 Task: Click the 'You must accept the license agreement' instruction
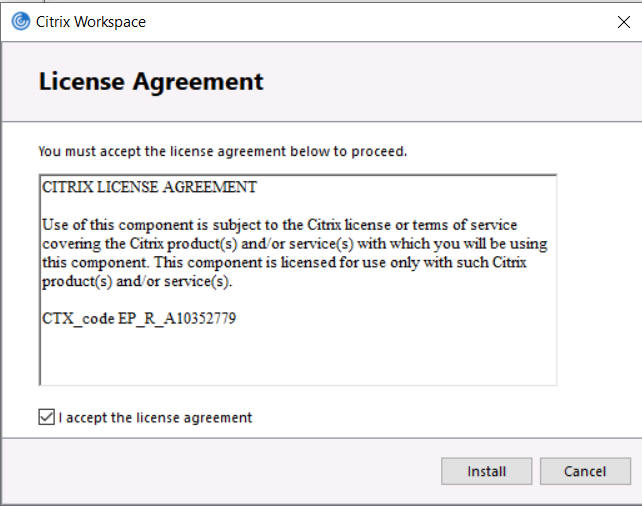coord(222,152)
